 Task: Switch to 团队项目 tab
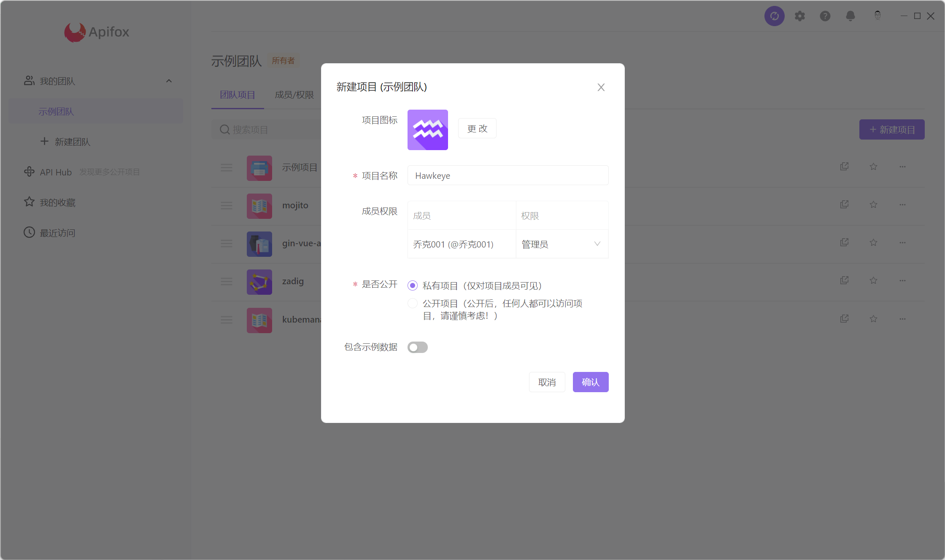point(238,95)
